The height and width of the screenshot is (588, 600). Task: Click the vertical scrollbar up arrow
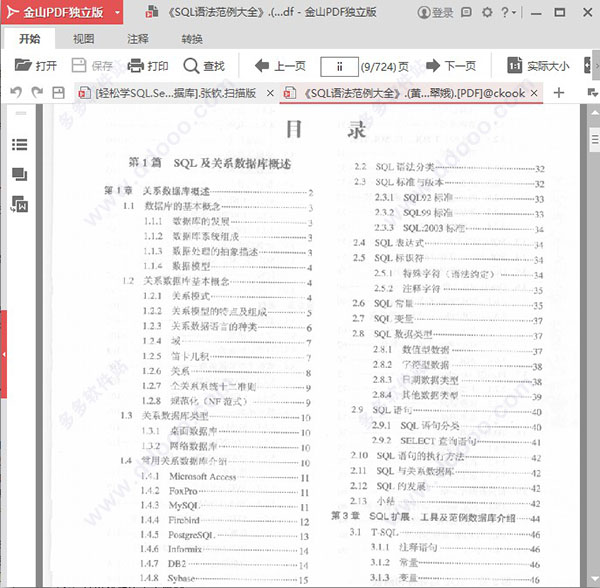(x=595, y=113)
